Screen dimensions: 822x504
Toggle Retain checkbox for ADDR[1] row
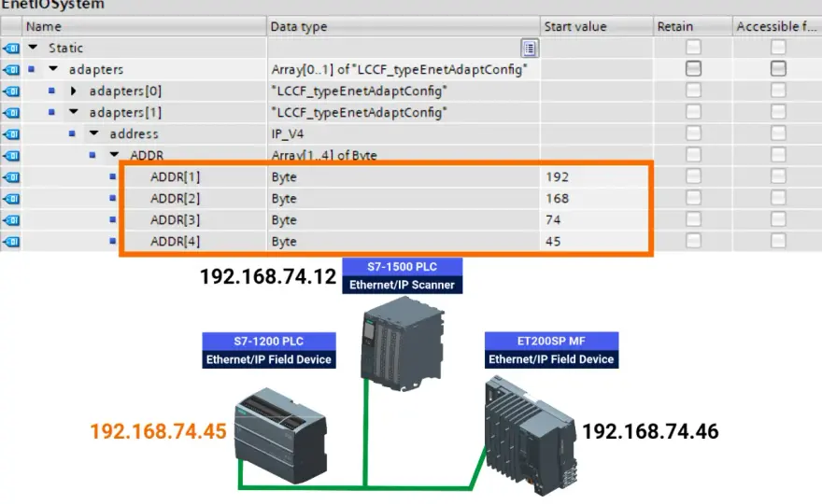693,176
